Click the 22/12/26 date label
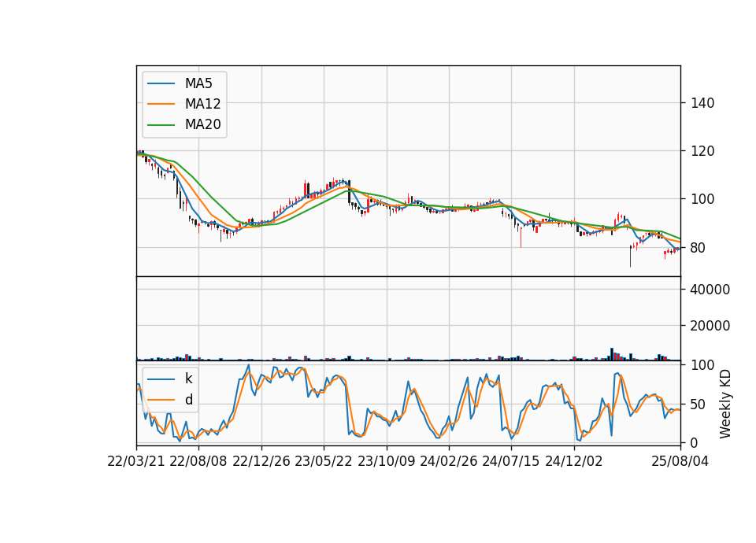This screenshot has width=756, height=543. click(x=261, y=461)
